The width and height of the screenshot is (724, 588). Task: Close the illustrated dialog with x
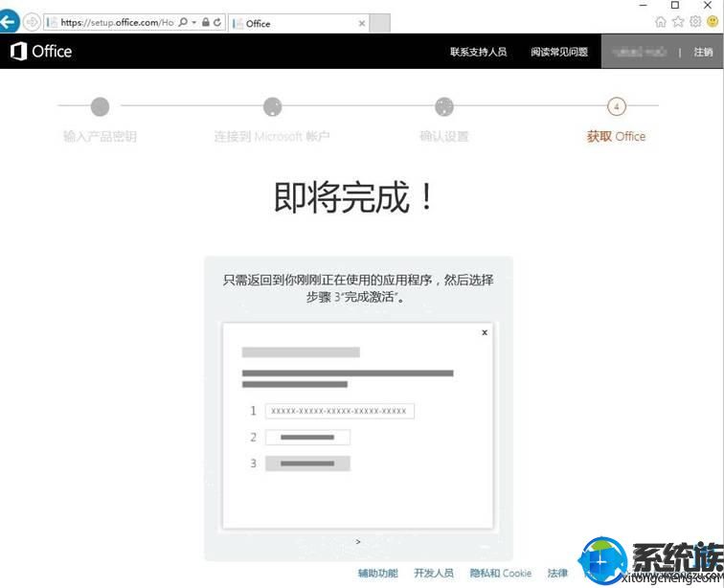click(485, 332)
